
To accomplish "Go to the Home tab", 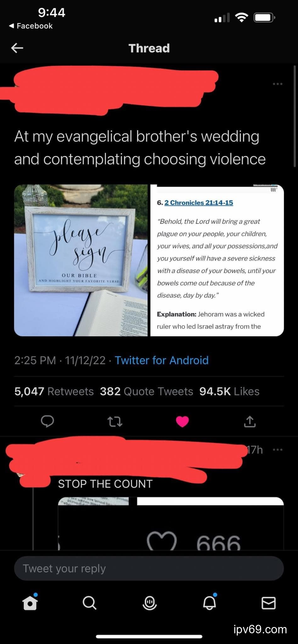I will (30, 602).
